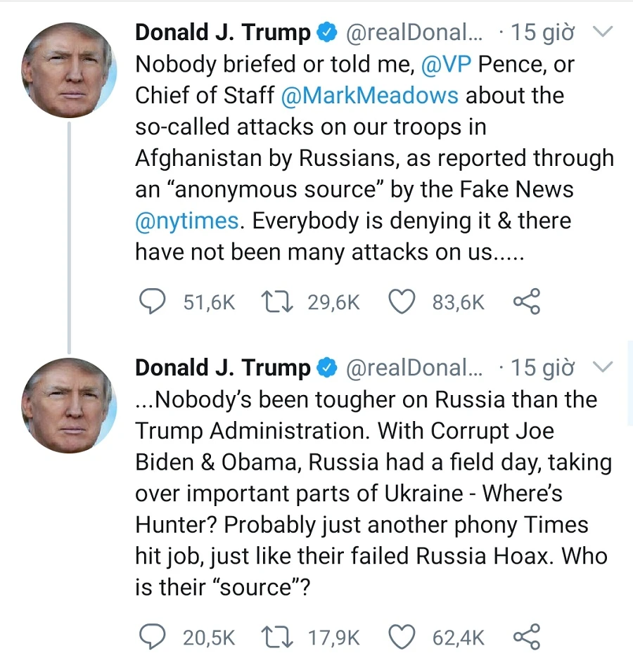Share the first tweet

(526, 302)
